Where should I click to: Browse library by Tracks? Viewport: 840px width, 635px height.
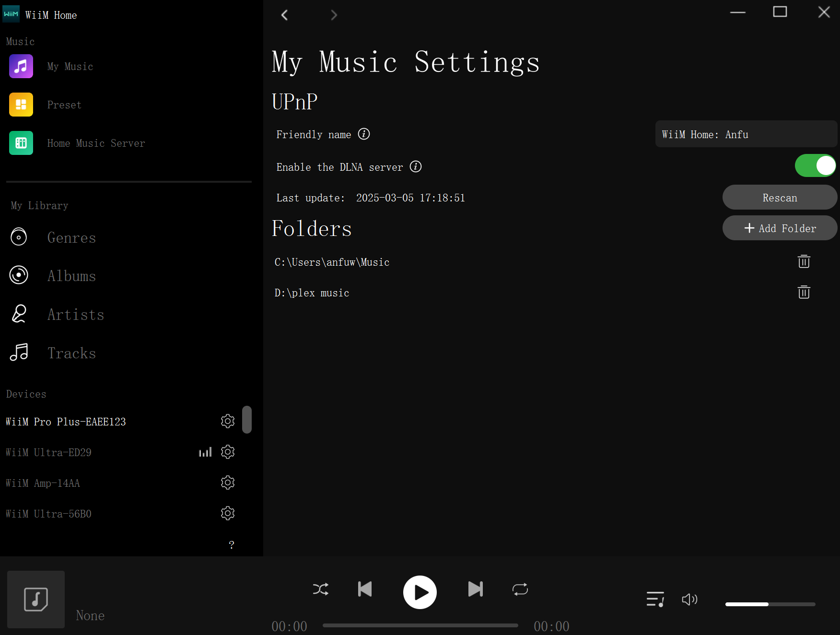(x=71, y=353)
